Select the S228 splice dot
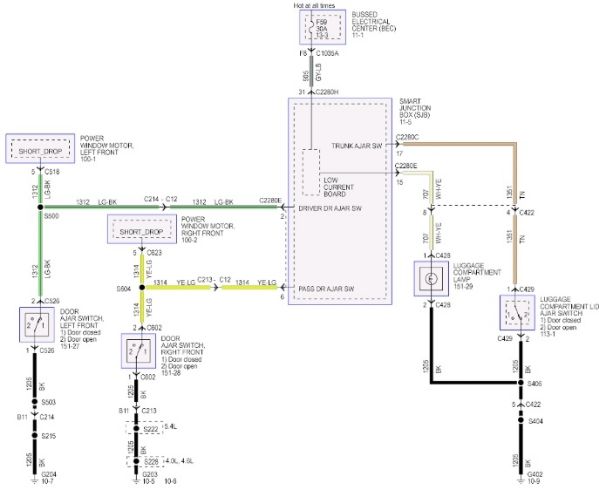 tap(136, 461)
